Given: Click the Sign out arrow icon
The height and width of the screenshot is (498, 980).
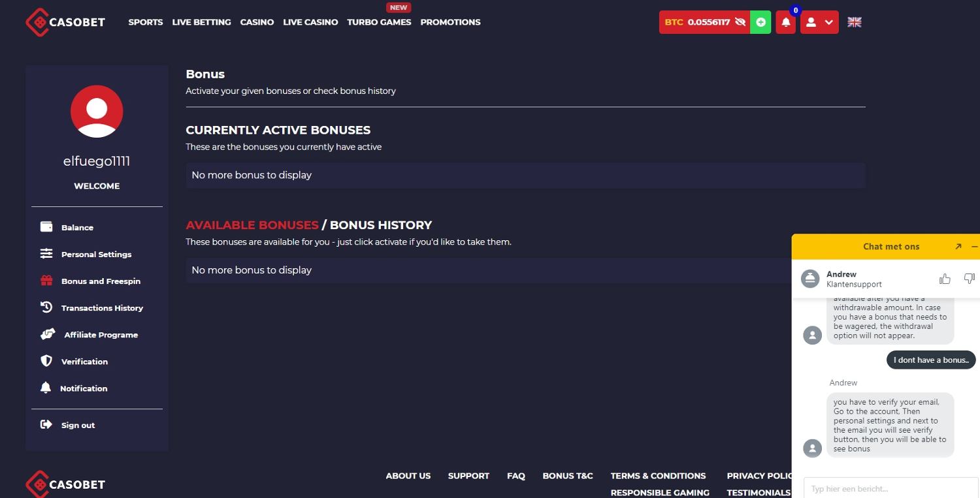Looking at the screenshot, I should (46, 425).
